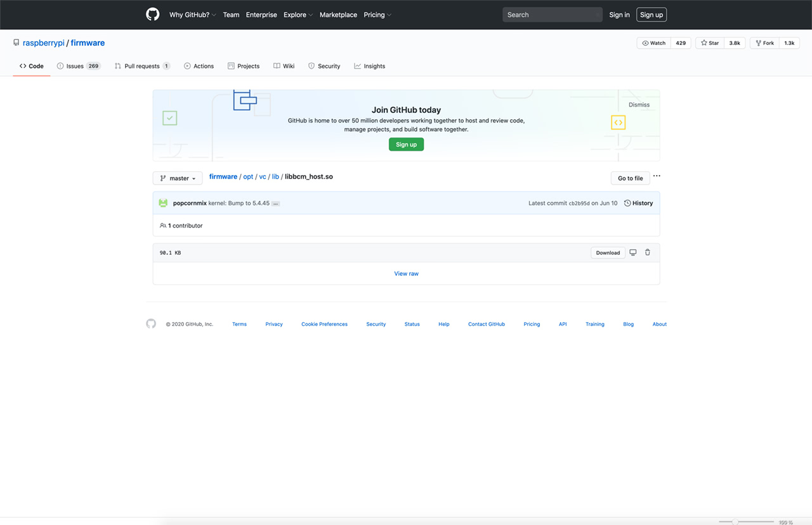Open the Projects tab

tap(244, 66)
